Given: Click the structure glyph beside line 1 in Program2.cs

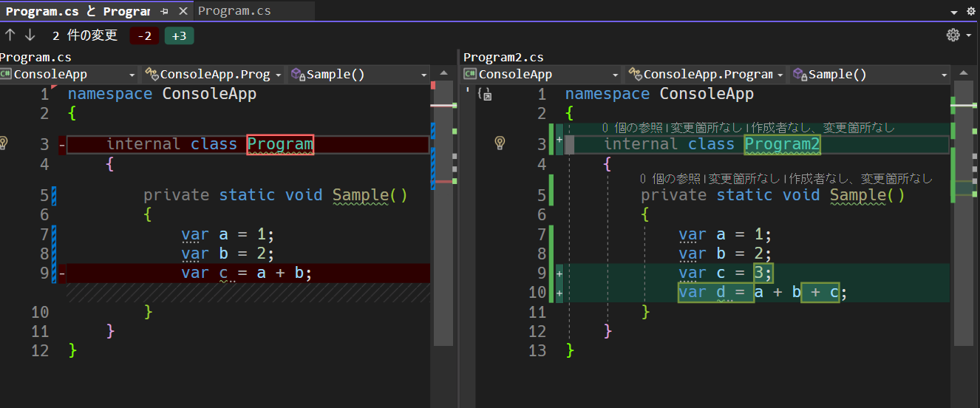Looking at the screenshot, I should click(x=485, y=94).
